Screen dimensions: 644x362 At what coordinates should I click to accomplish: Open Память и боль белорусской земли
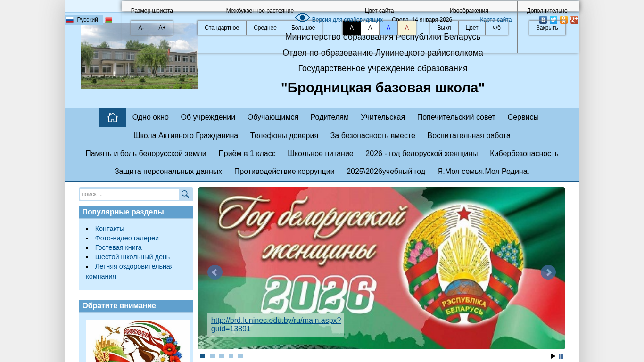146,154
